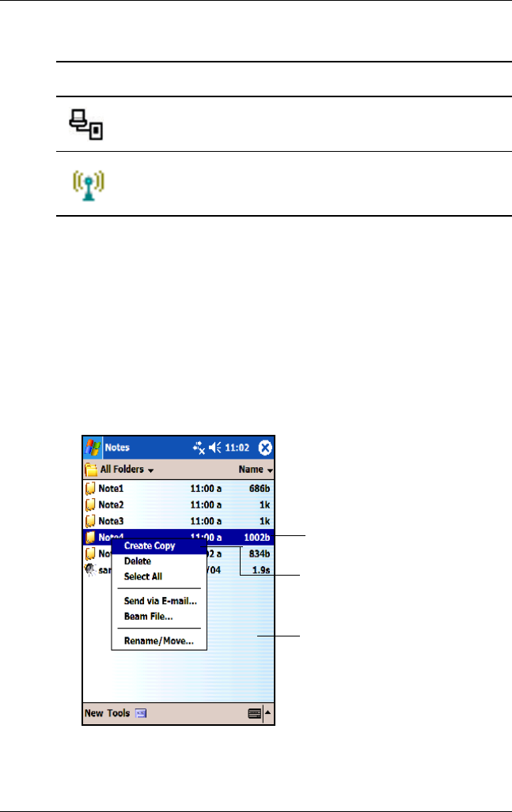
Task: Click the Notes title text
Action: click(x=117, y=448)
